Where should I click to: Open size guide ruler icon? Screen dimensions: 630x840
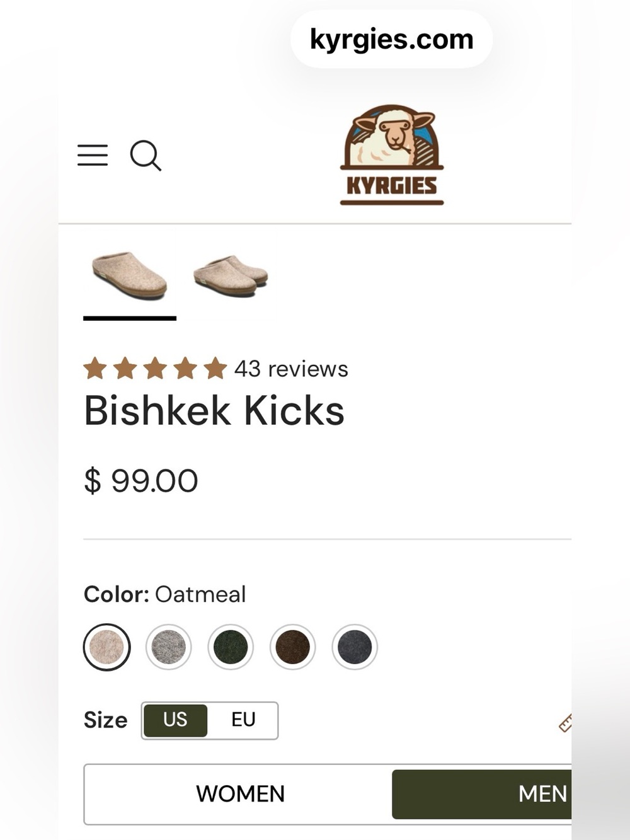[x=565, y=723]
